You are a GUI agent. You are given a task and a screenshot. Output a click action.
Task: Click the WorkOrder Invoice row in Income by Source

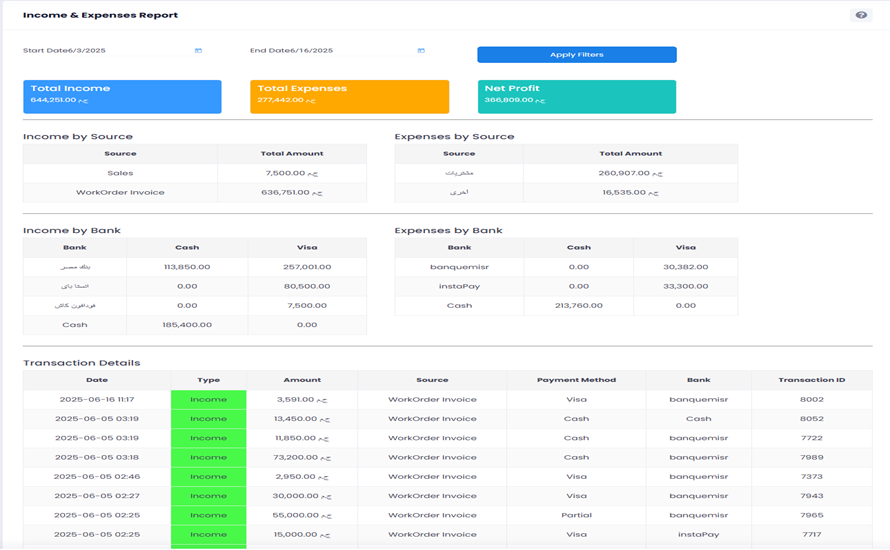195,192
